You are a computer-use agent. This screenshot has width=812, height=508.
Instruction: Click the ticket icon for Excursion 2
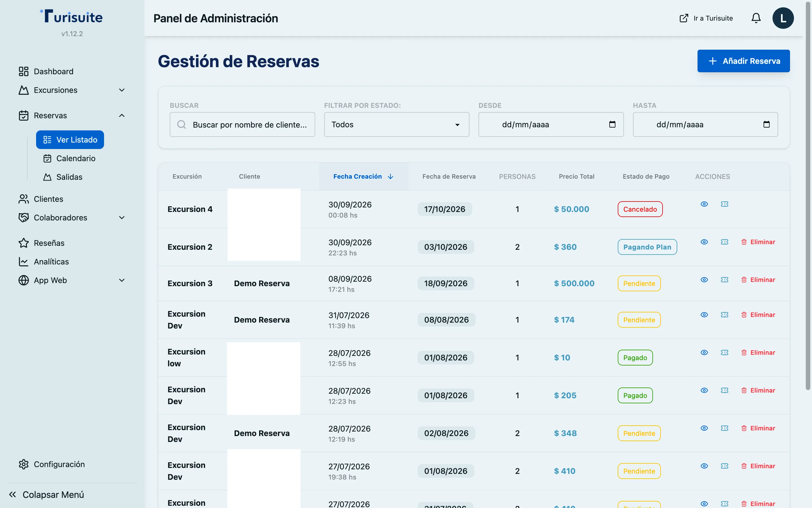[x=724, y=242]
